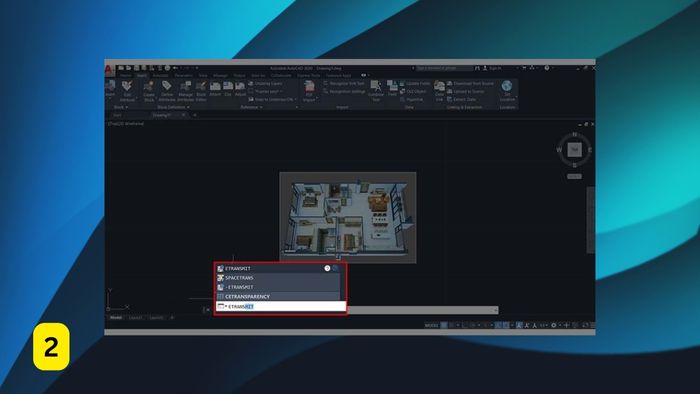
Task: Switch to the Layout2 tab
Action: [x=156, y=318]
